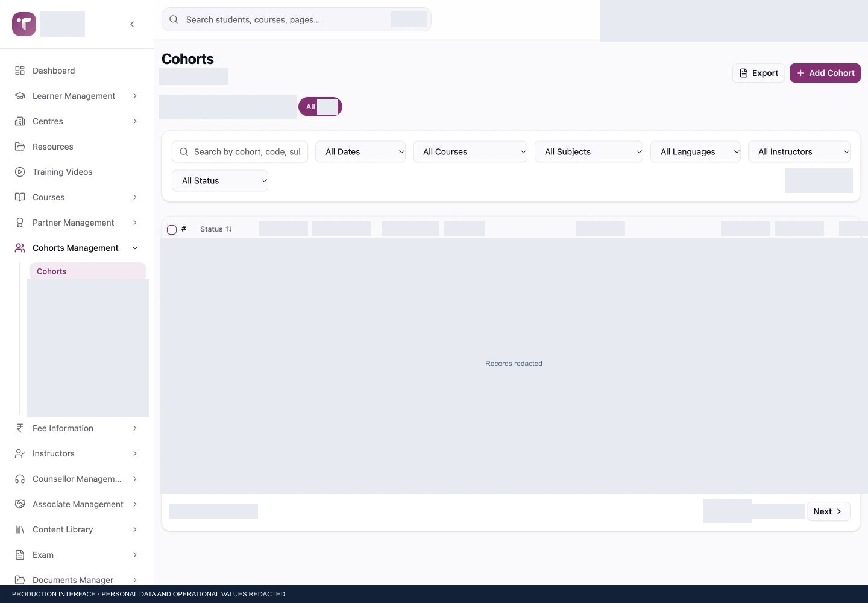Collapse the Cohorts Management section chevron
The height and width of the screenshot is (603, 868).
tap(135, 248)
